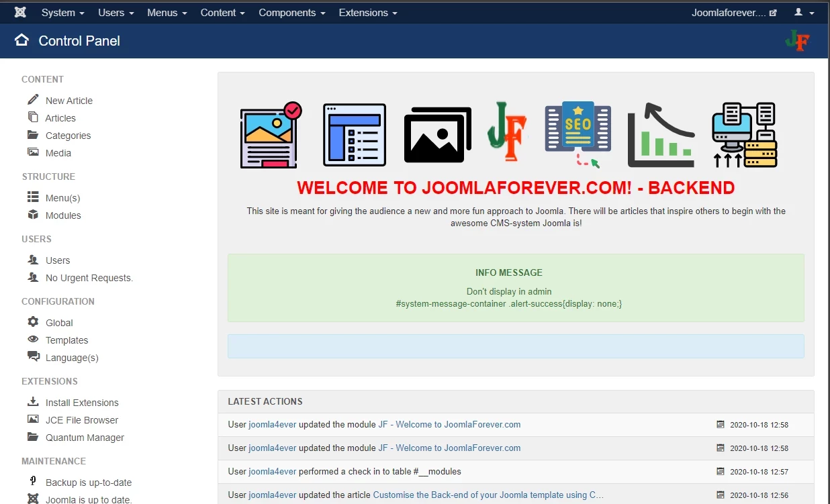The height and width of the screenshot is (504, 830).
Task: Open the System dropdown menu
Action: [63, 13]
